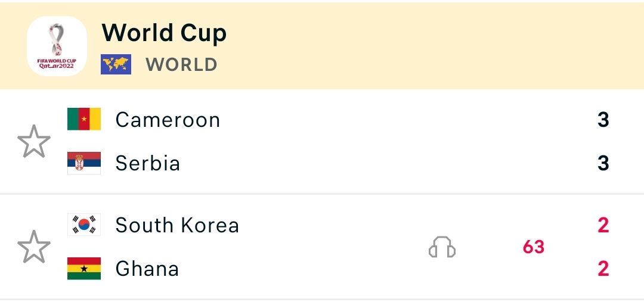View South Korea's live score 2

pos(603,225)
